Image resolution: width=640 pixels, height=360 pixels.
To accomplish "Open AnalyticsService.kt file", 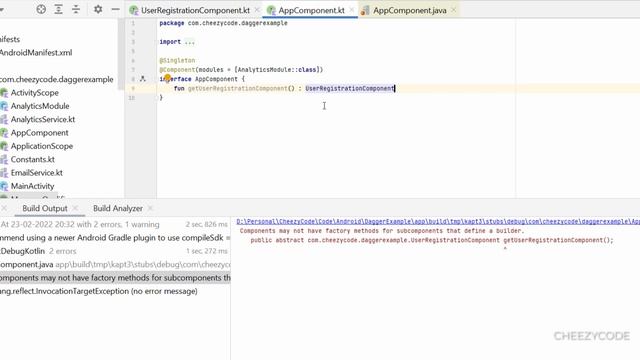I will (43, 120).
